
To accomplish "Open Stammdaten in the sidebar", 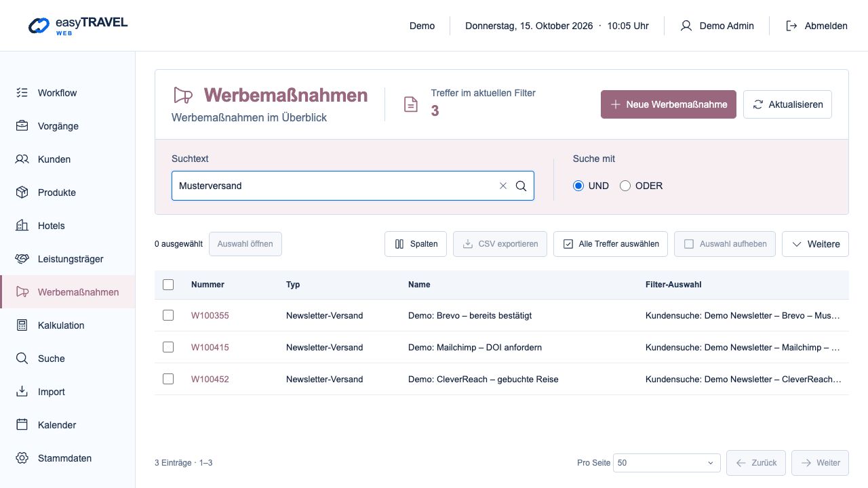I will coord(68,458).
